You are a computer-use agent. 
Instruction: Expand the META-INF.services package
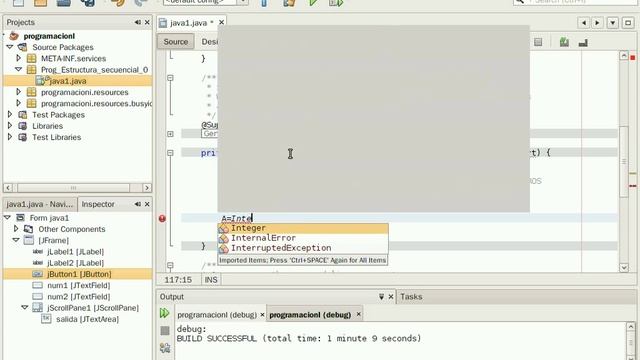(x=18, y=58)
